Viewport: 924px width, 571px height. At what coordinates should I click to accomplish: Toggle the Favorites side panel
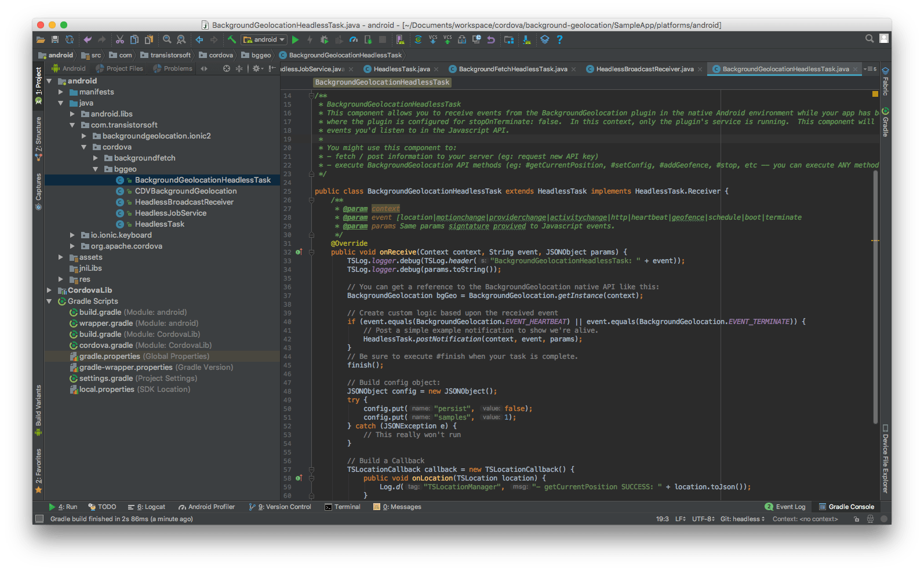coord(38,470)
